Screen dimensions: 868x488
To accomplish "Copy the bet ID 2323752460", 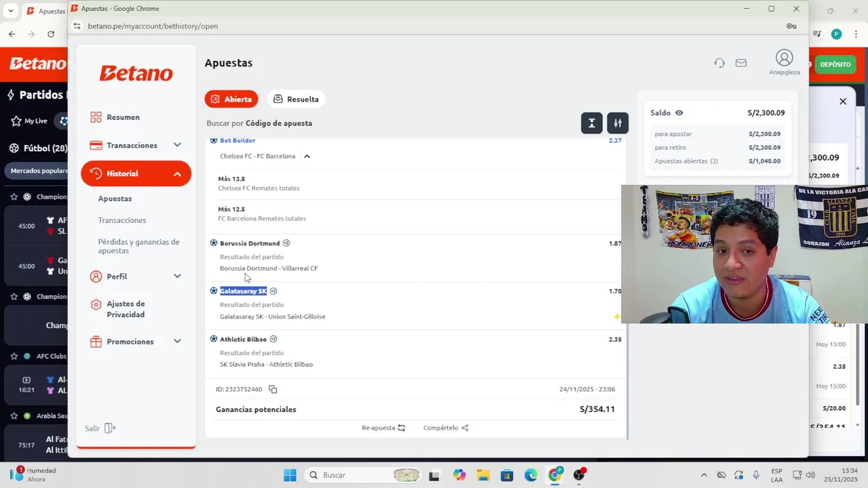I will 273,389.
